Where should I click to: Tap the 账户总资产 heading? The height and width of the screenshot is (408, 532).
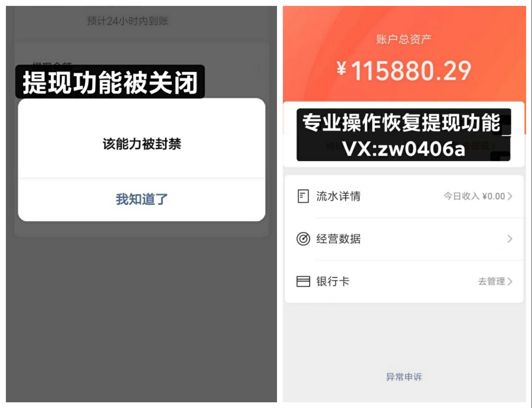pyautogui.click(x=404, y=39)
